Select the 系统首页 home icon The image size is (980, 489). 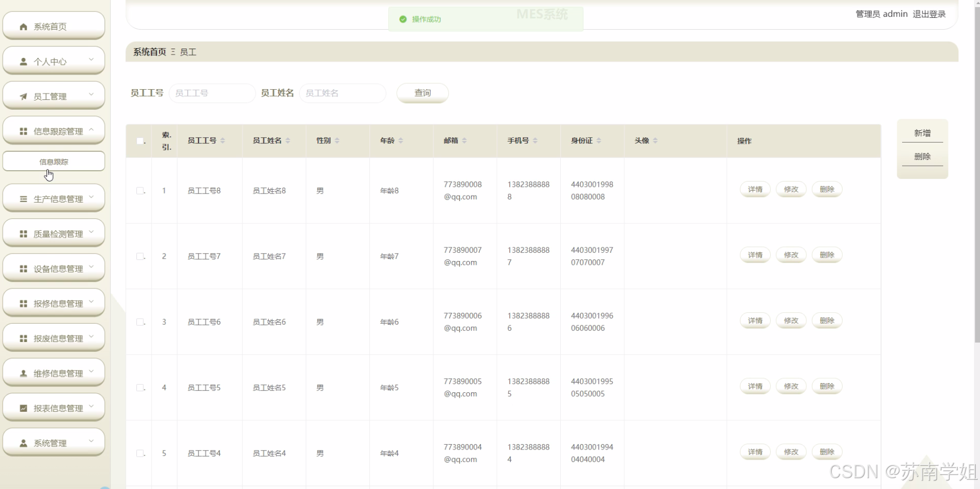[23, 25]
